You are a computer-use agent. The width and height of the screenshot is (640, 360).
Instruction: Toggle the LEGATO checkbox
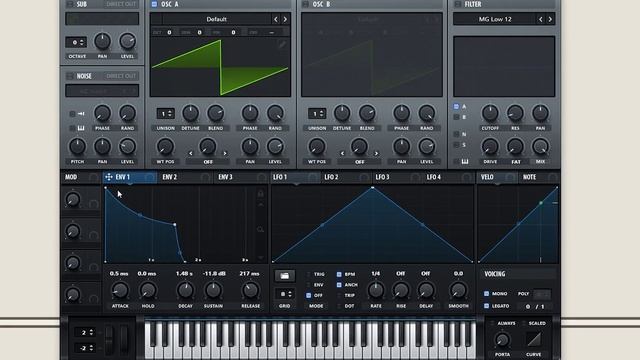[486, 306]
